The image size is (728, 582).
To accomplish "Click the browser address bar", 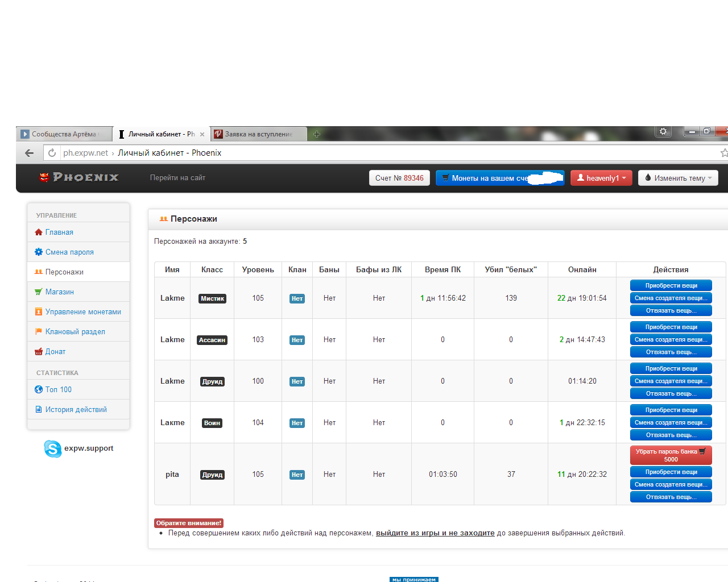I will 387,153.
